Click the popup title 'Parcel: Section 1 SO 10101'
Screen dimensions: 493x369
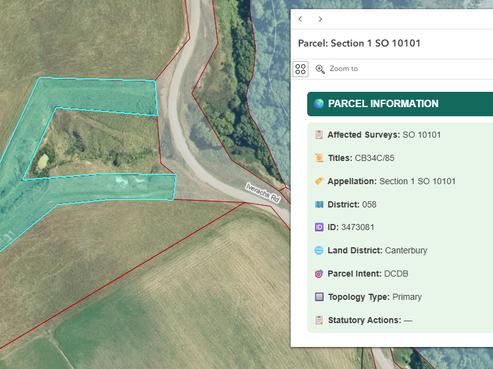359,43
